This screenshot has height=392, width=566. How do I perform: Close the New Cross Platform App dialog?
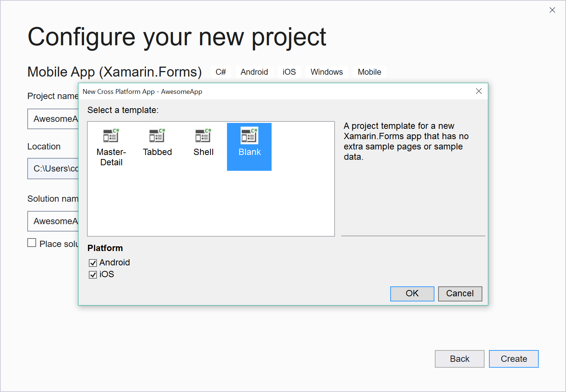click(x=479, y=91)
